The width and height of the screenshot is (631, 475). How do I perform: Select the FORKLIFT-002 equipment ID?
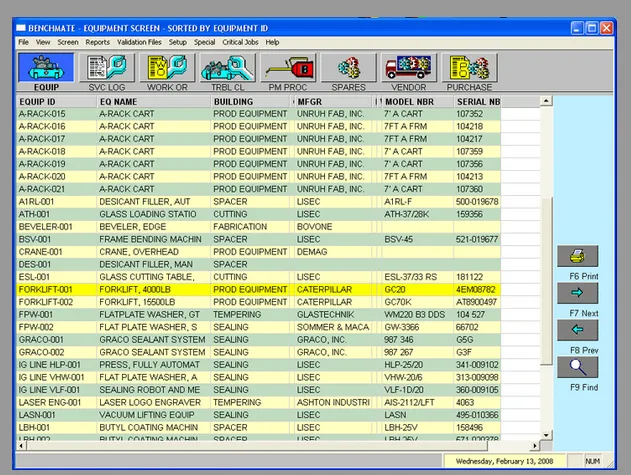pyautogui.click(x=46, y=302)
